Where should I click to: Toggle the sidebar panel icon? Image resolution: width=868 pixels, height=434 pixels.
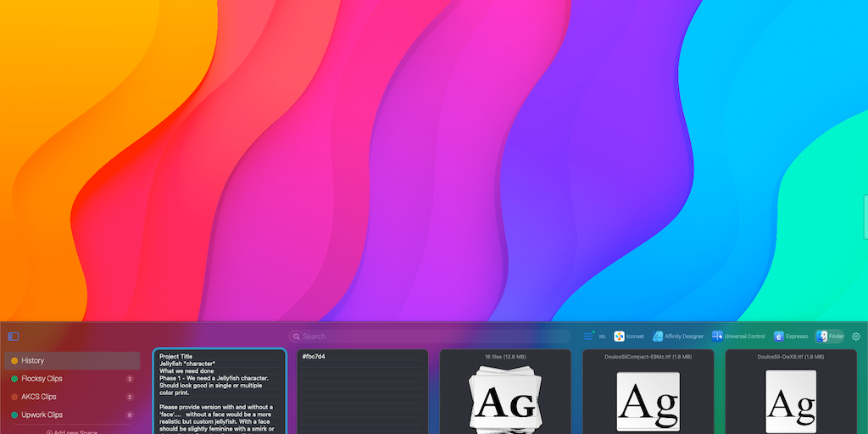pos(14,336)
